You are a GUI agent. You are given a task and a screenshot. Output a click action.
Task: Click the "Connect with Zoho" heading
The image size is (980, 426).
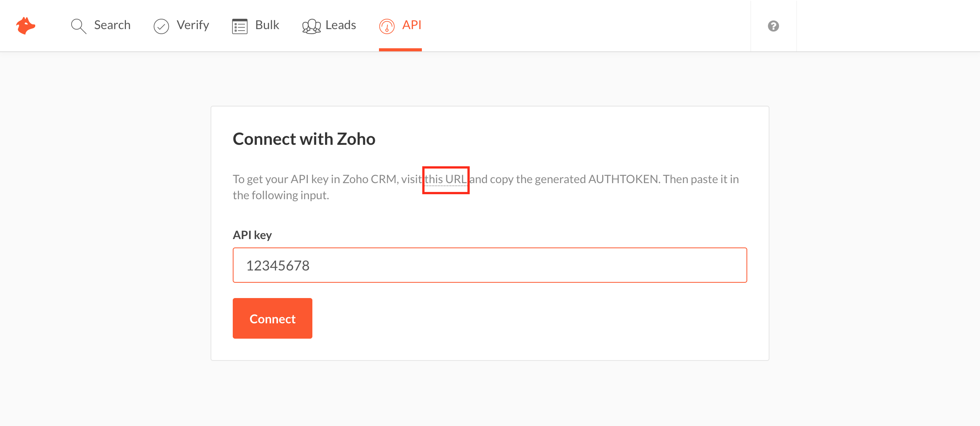coord(304,139)
